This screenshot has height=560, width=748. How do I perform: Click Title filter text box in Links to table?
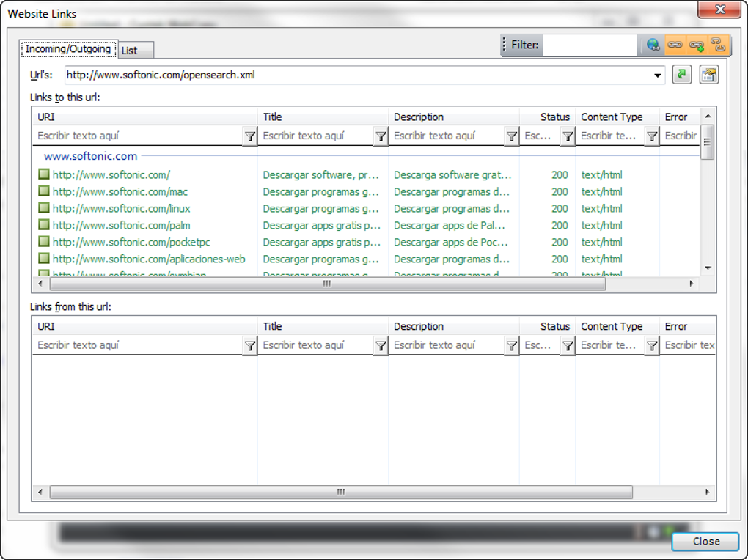pyautogui.click(x=316, y=136)
